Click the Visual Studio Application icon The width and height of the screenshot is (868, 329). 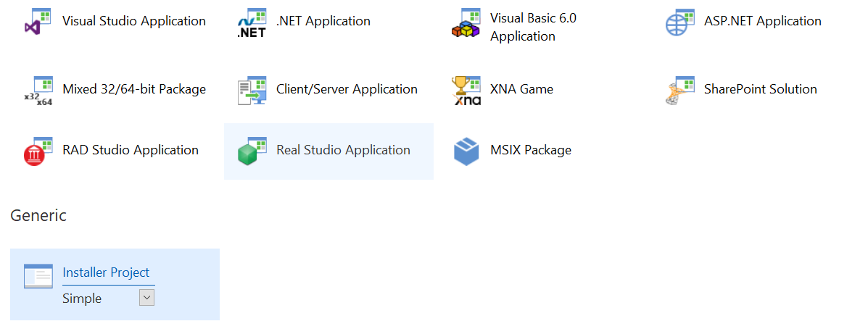click(x=38, y=22)
